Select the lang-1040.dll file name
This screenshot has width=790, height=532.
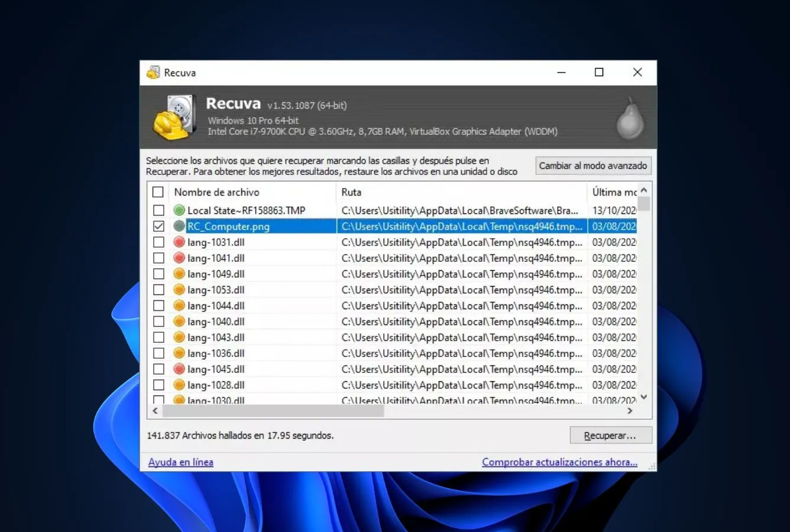[216, 322]
